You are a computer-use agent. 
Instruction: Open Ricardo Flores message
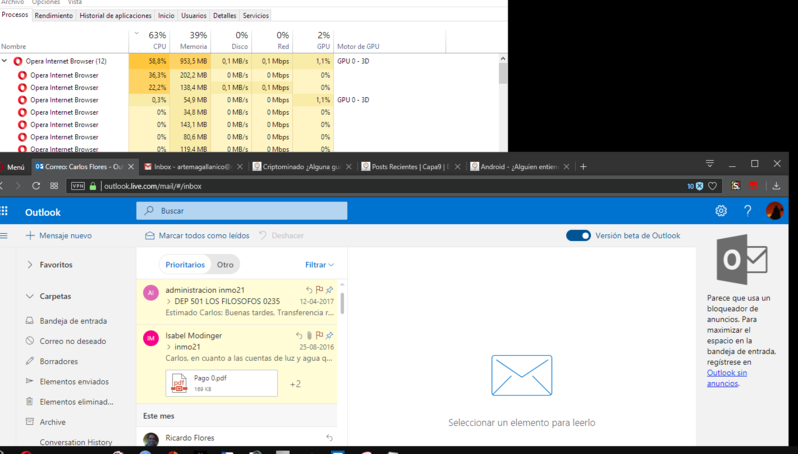[237, 438]
